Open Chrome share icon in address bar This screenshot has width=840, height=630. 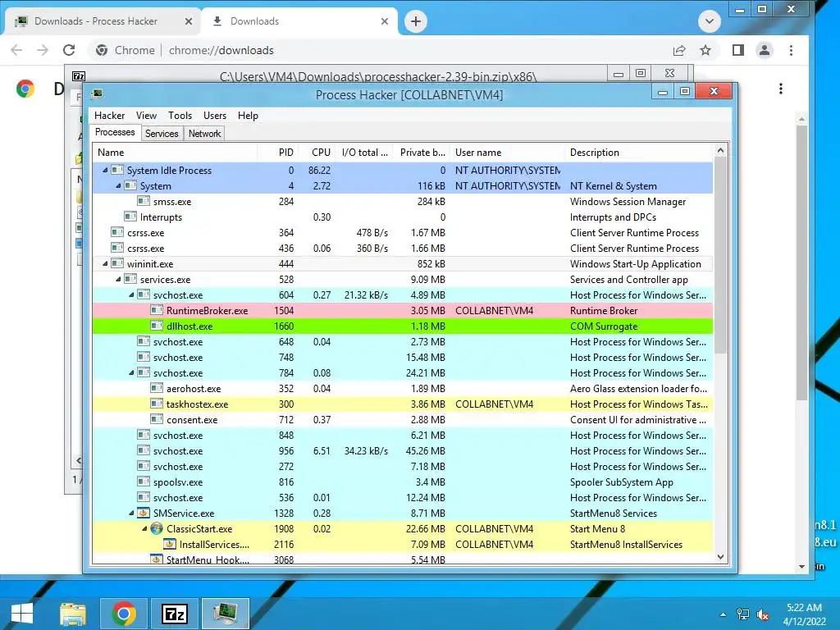(678, 50)
